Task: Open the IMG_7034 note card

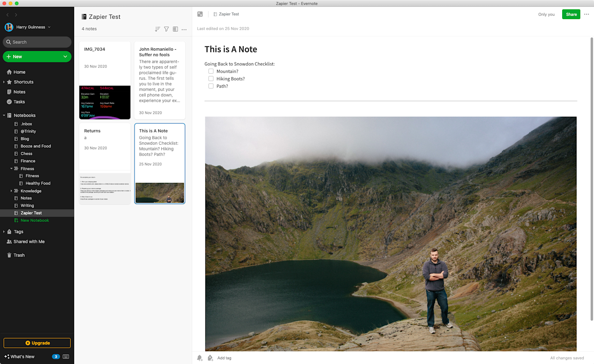Action: point(105,80)
